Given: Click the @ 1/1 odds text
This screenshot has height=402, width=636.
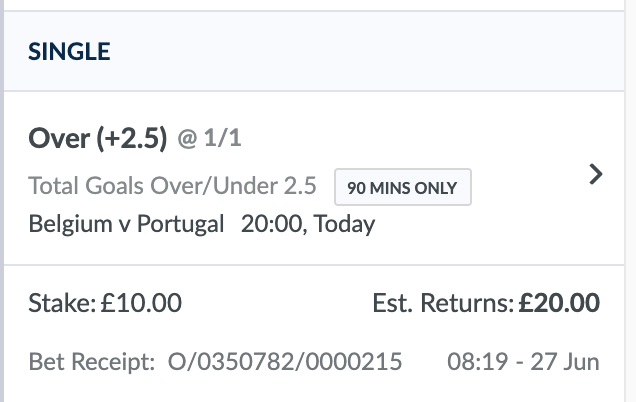Looking at the screenshot, I should [209, 141].
